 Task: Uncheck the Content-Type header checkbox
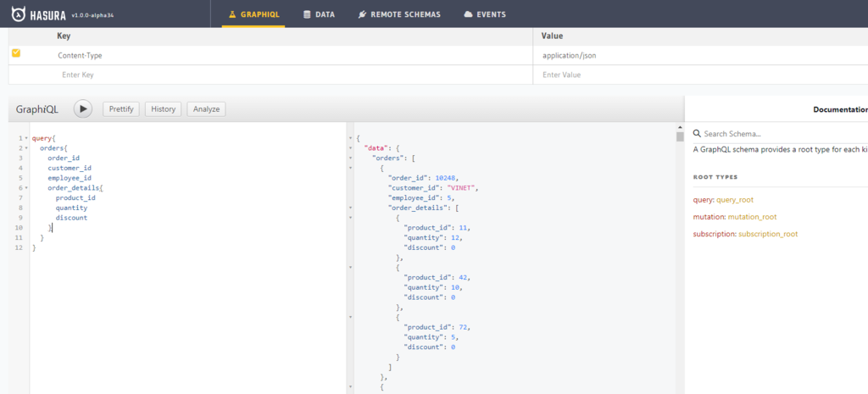coord(16,53)
